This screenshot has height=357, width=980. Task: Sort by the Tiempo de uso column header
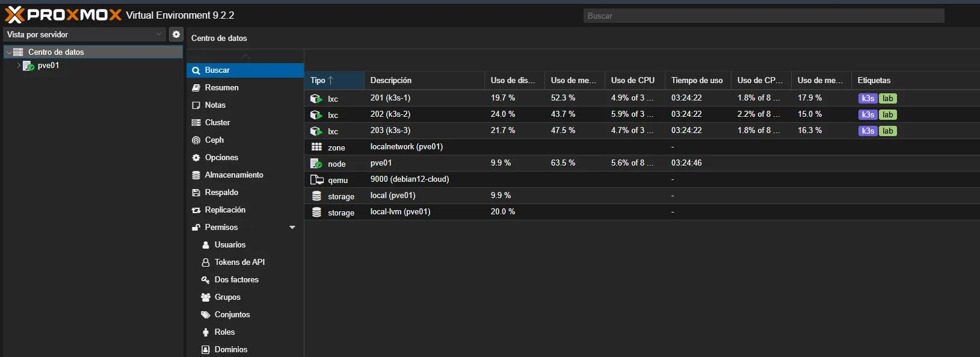(698, 81)
